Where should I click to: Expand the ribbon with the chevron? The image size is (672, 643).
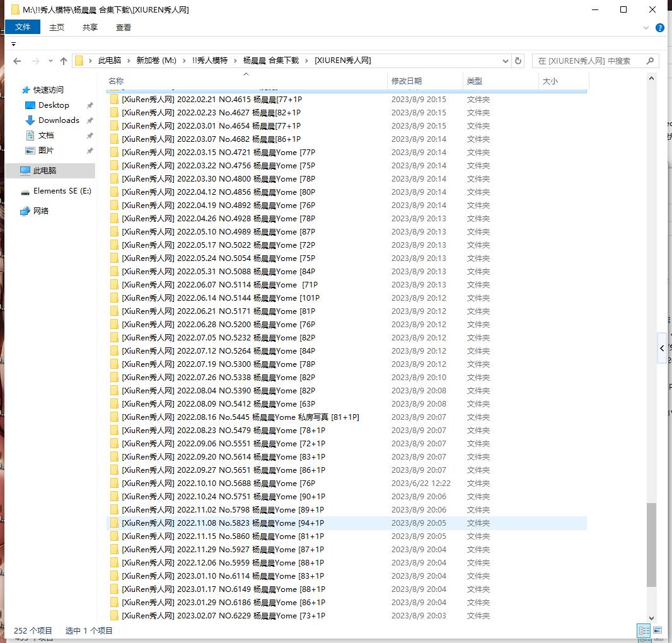[646, 28]
